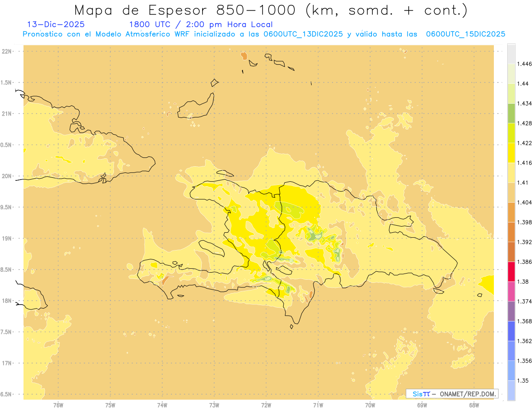Click the '73W' longitude label
Screen dimensions: 532x411
[x=214, y=405]
